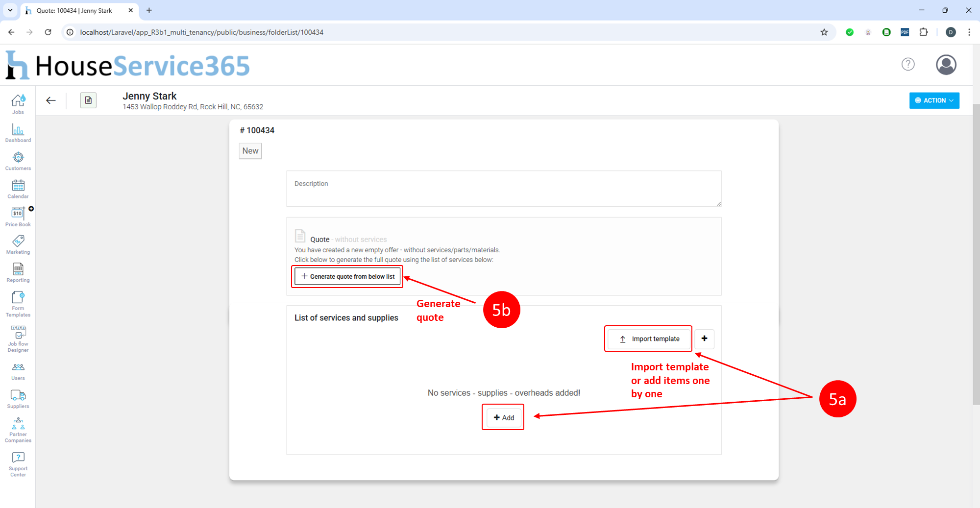Open the Jobs sidebar icon

pyautogui.click(x=18, y=104)
